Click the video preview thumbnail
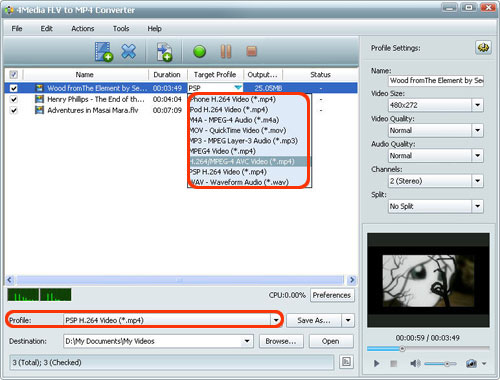 pos(428,280)
